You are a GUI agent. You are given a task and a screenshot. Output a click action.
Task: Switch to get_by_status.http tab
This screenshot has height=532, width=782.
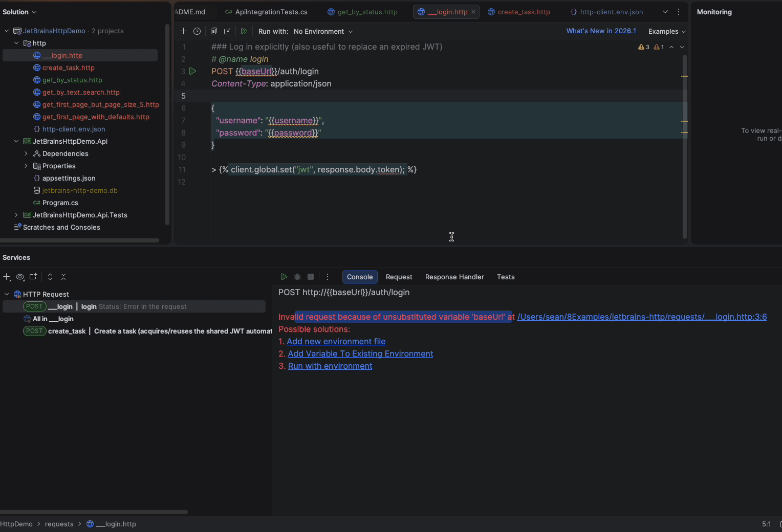point(362,12)
